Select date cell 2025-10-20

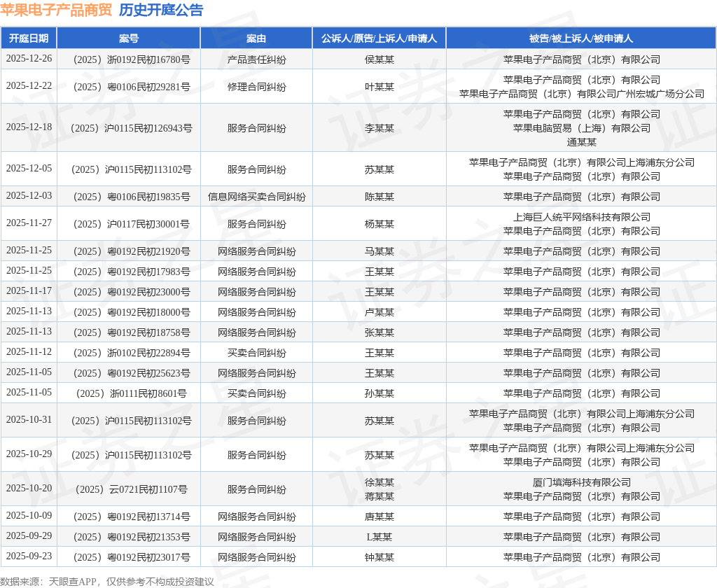[29, 489]
